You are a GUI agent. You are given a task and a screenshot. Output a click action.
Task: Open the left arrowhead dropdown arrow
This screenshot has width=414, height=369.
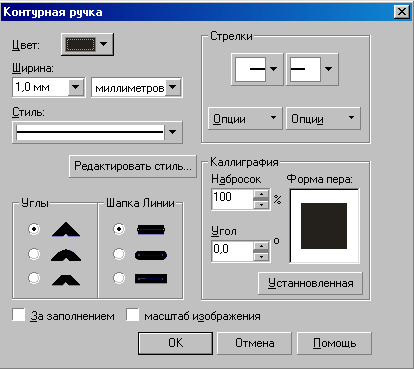(274, 69)
